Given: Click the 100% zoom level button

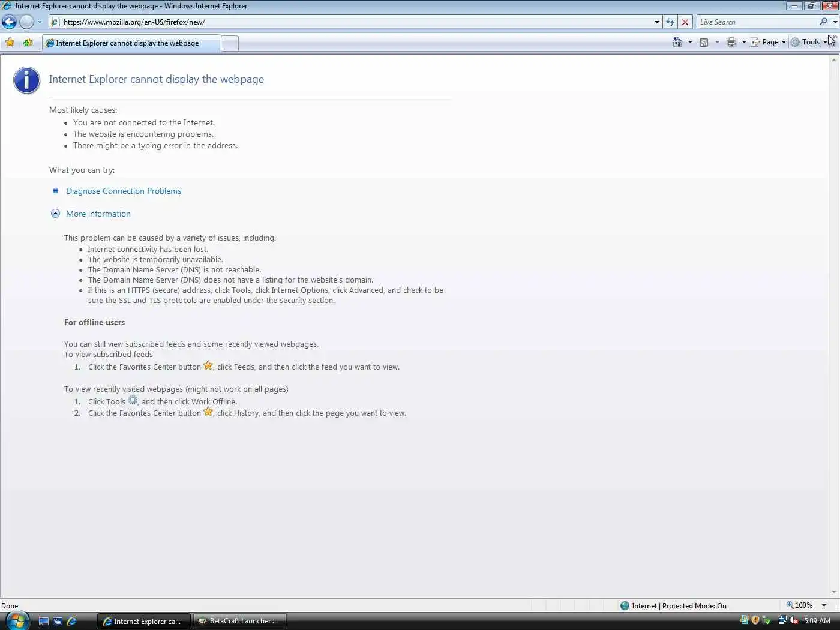Looking at the screenshot, I should pyautogui.click(x=799, y=605).
